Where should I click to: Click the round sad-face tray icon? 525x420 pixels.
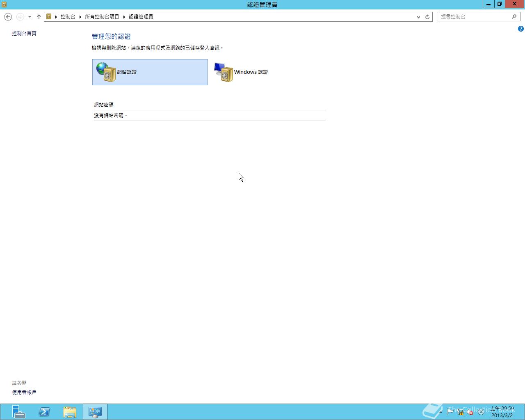481,412
